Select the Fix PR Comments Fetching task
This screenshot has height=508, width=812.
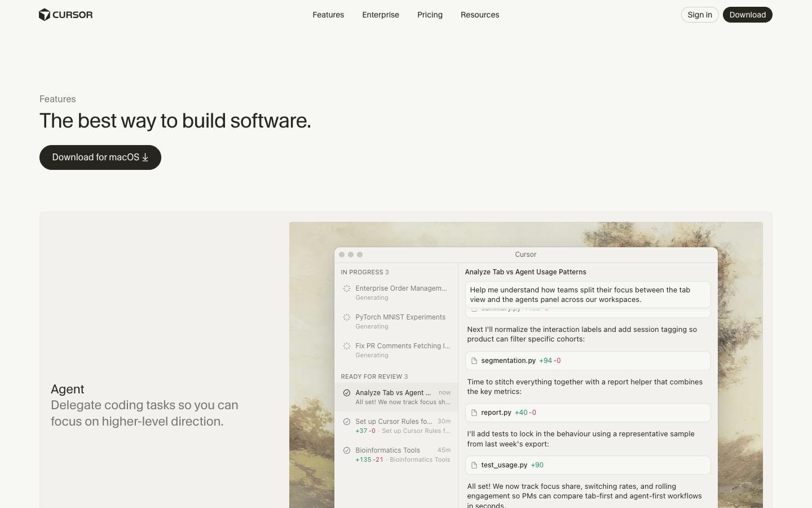pyautogui.click(x=402, y=346)
